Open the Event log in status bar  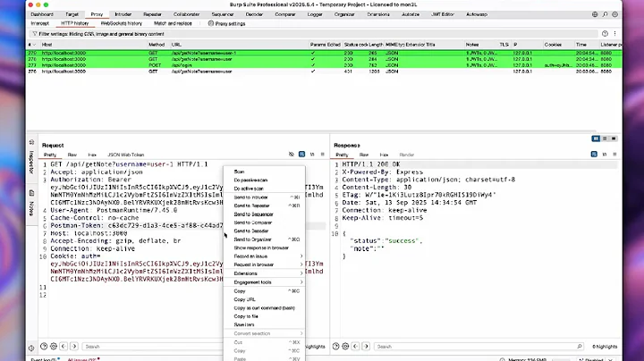point(46,359)
